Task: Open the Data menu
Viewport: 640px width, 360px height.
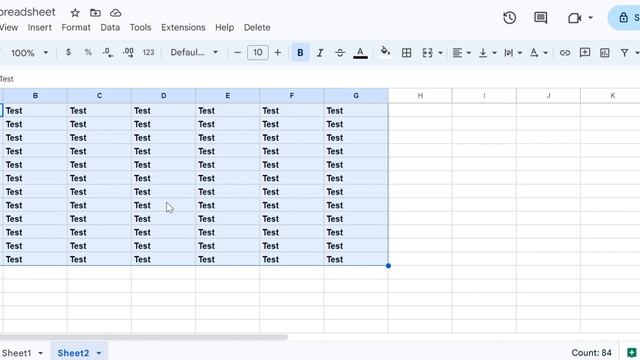Action: pos(110,27)
